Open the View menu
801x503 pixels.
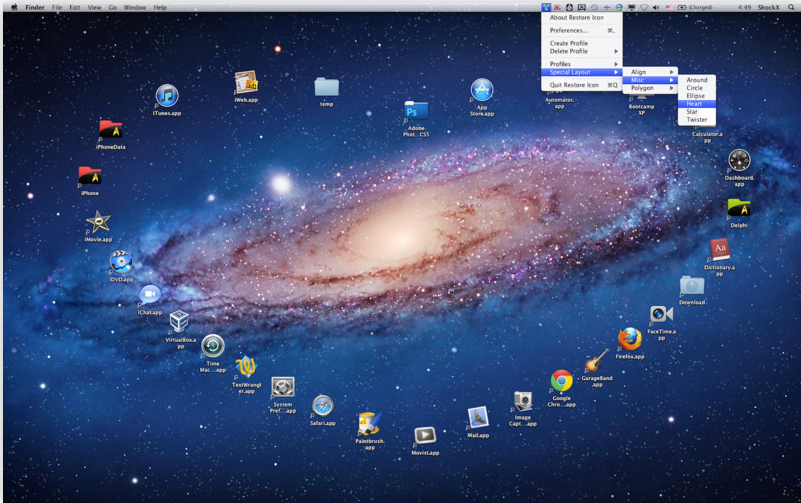[x=94, y=7]
